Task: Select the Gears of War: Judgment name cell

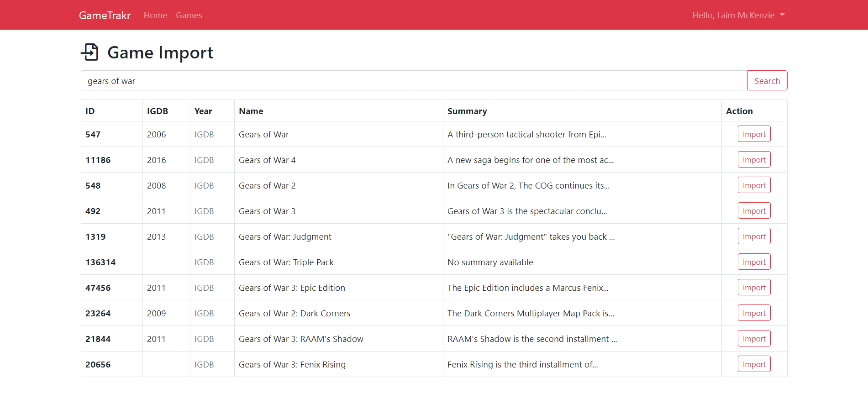Action: 285,236
